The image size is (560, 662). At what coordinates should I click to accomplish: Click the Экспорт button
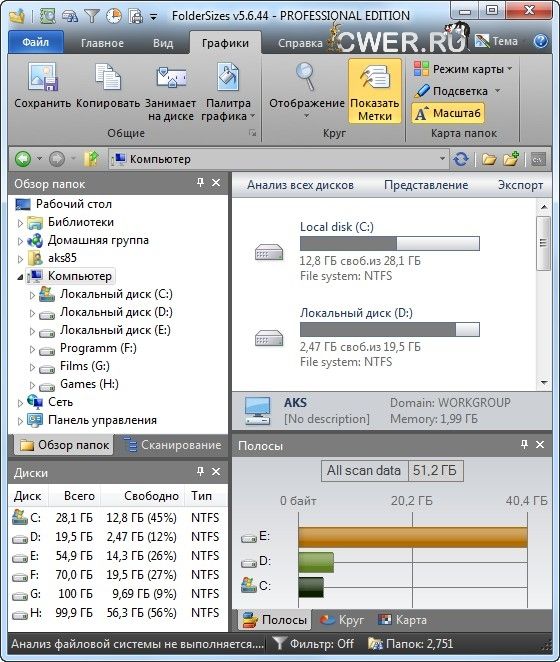[520, 185]
